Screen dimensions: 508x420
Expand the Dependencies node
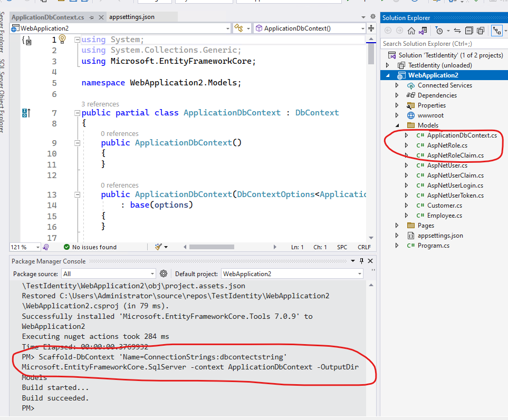pos(397,95)
